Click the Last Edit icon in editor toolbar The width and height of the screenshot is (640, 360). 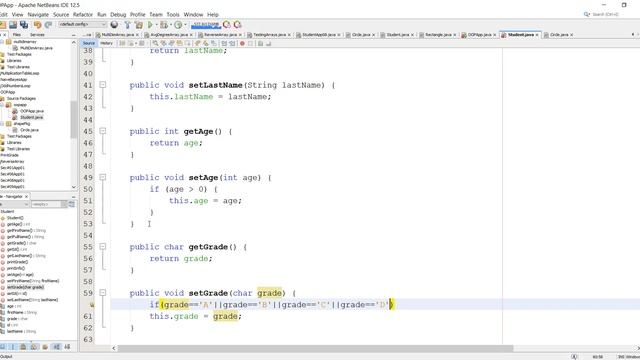122,43
